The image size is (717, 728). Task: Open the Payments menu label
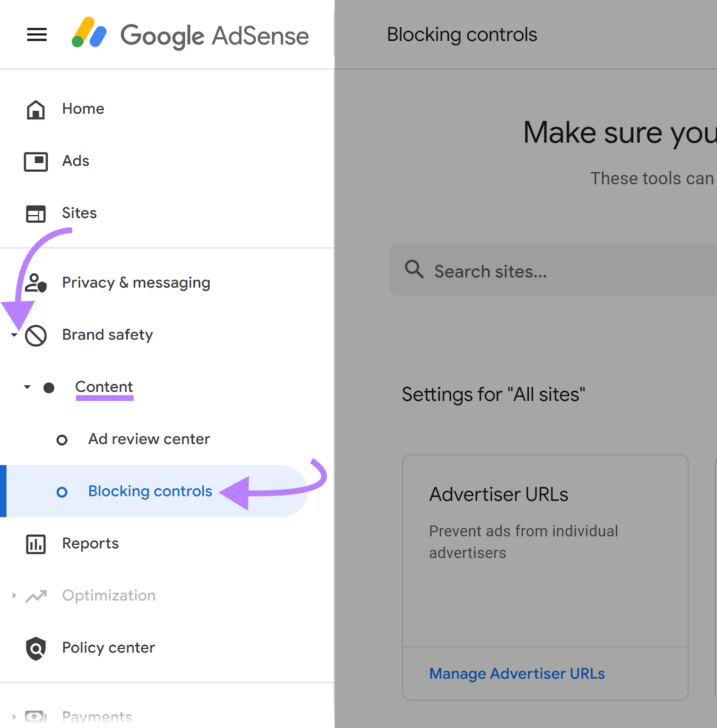pos(97,717)
